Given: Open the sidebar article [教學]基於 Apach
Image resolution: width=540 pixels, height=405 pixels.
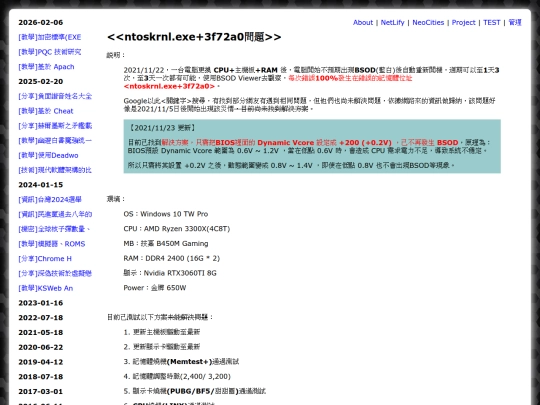Looking at the screenshot, I should click(x=46, y=67).
